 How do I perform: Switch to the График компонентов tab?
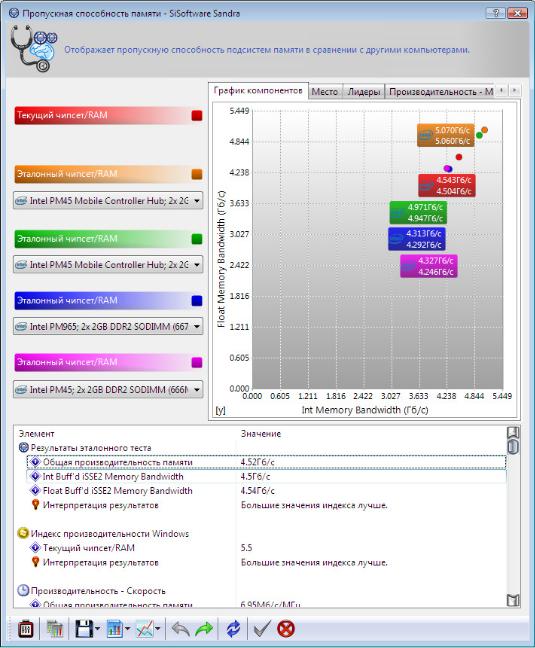point(258,91)
